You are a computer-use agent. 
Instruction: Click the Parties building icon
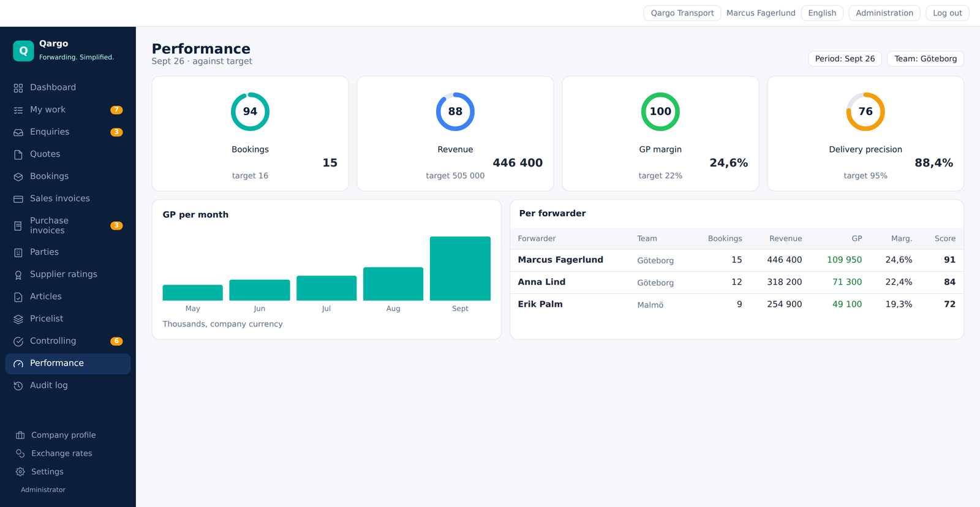(18, 252)
